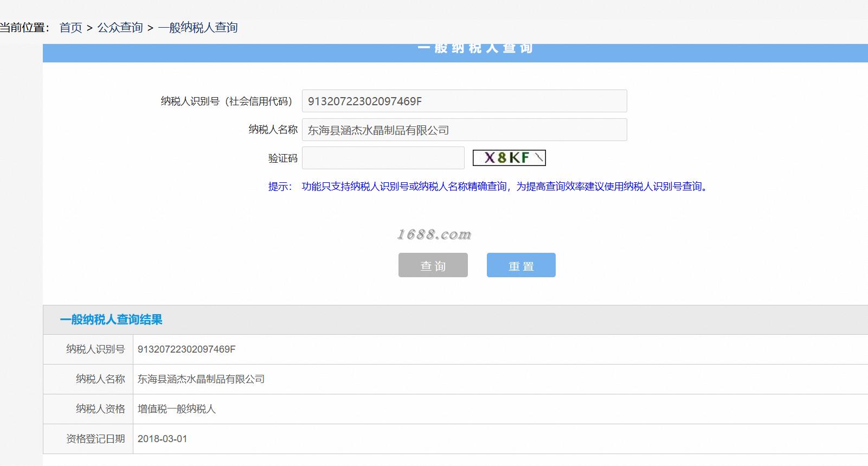This screenshot has width=868, height=466.
Task: Select the 一般纳税人查询 breadcrumb entry
Action: (x=198, y=28)
